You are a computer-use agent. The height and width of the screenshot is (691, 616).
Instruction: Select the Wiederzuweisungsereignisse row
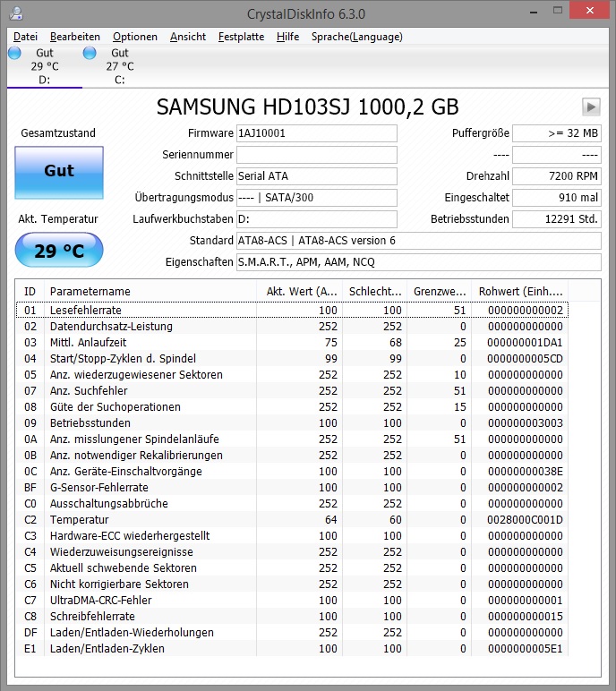click(293, 551)
